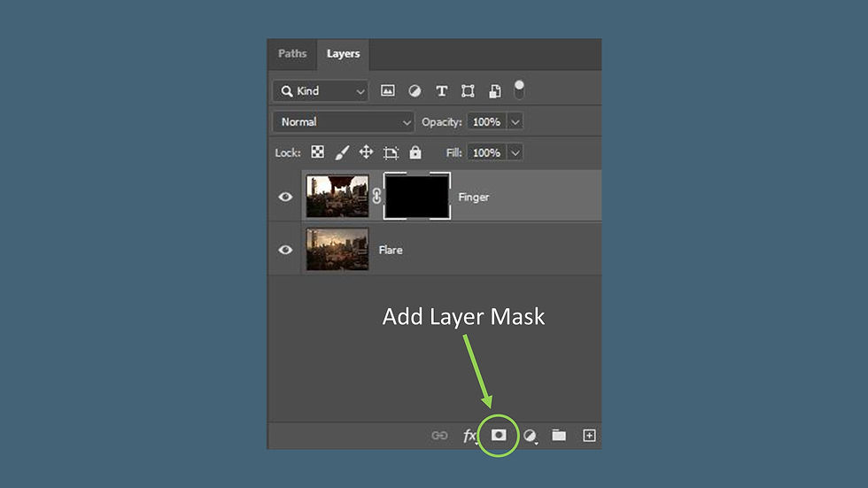Filter for type layers icon
Screen dimensions: 868x488
(441, 90)
